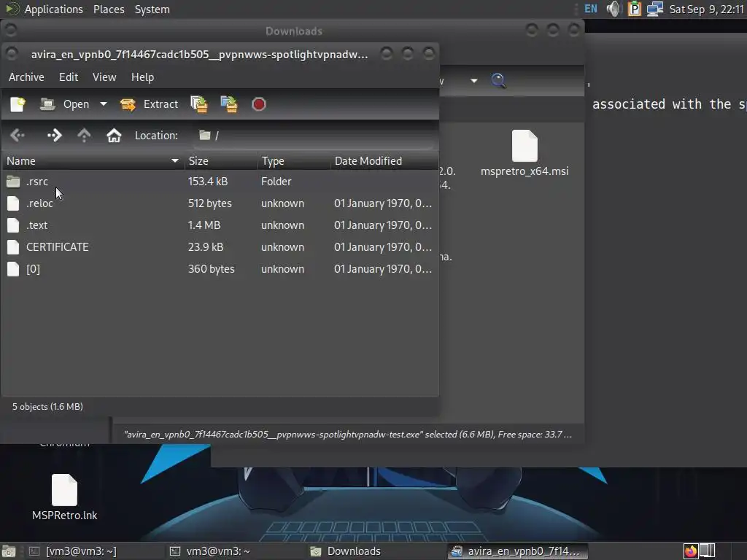Viewport: 747px width, 560px height.
Task: Click the volume speaker tray icon
Action: (614, 9)
